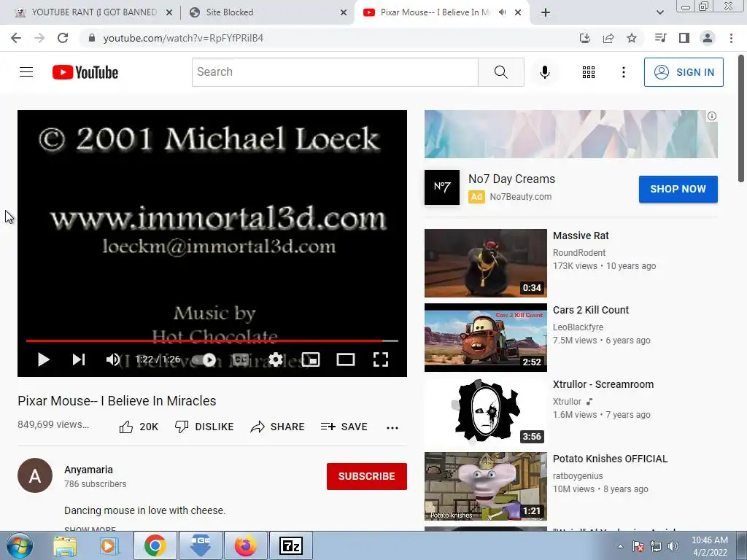Expand the description with SHOW MORE
Image resolution: width=747 pixels, height=560 pixels.
click(90, 529)
